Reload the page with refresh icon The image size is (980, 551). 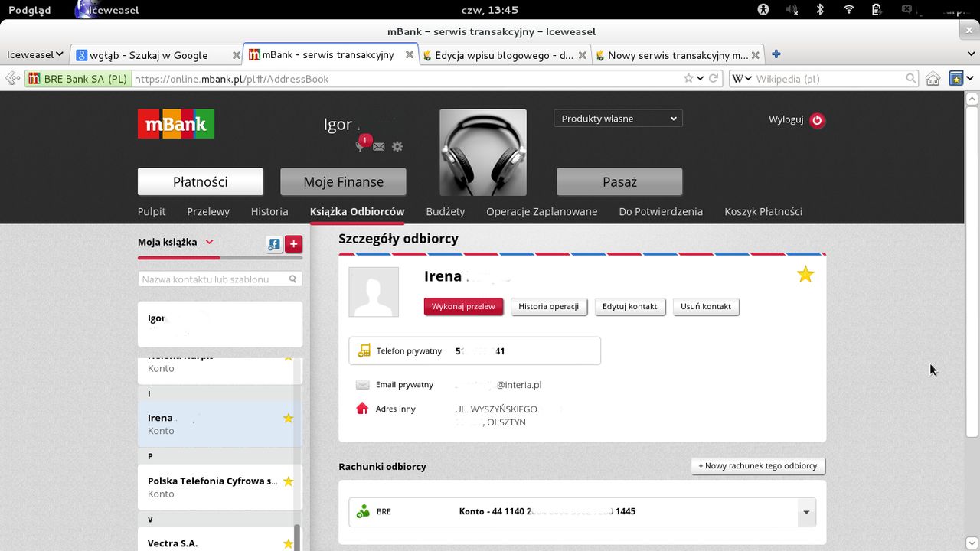coord(714,78)
